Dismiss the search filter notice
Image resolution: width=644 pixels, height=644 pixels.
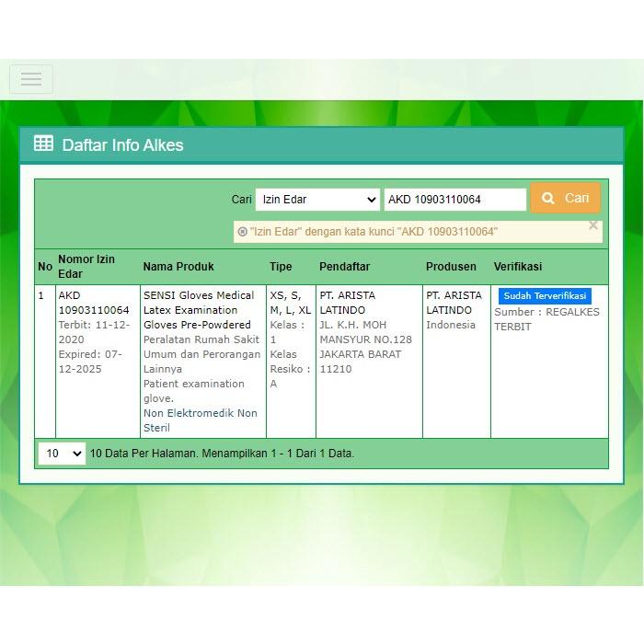pyautogui.click(x=592, y=225)
